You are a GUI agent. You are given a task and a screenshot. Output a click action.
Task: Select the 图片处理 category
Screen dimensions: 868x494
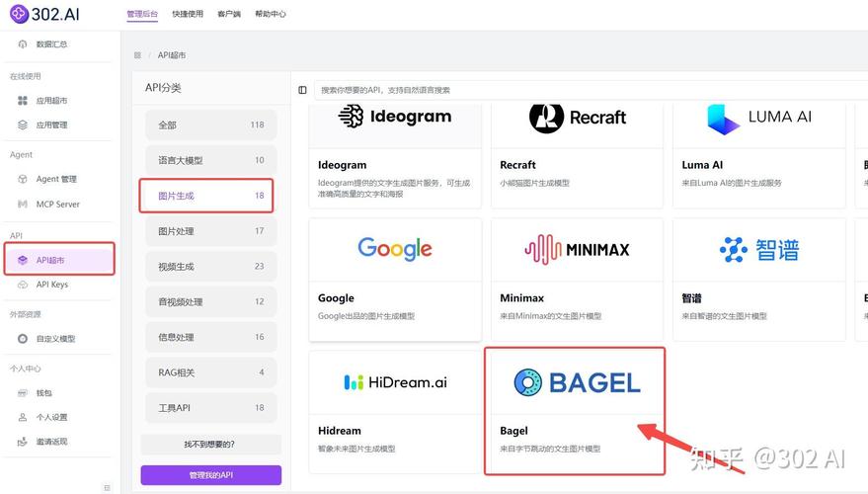point(211,231)
